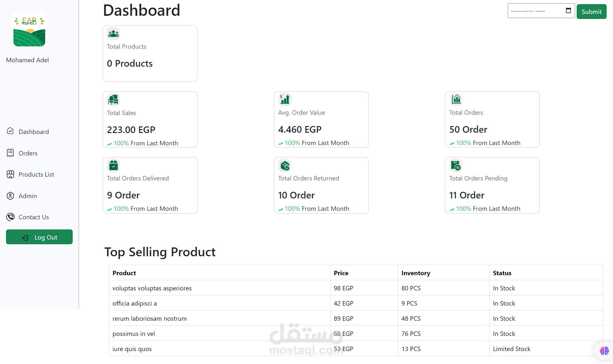The width and height of the screenshot is (613, 364).
Task: Open the Dashboard sidebar menu item
Action: (33, 132)
